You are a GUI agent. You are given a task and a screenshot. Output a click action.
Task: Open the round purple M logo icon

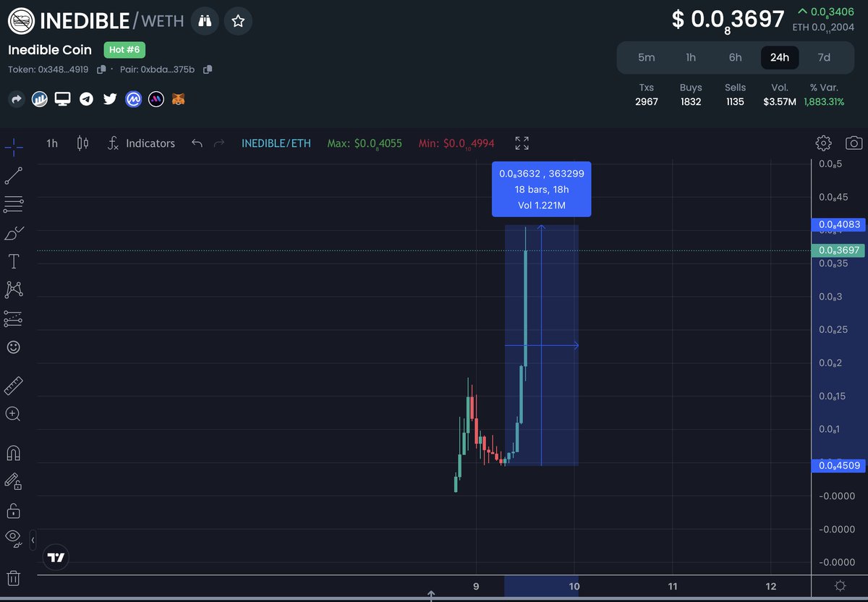[156, 99]
